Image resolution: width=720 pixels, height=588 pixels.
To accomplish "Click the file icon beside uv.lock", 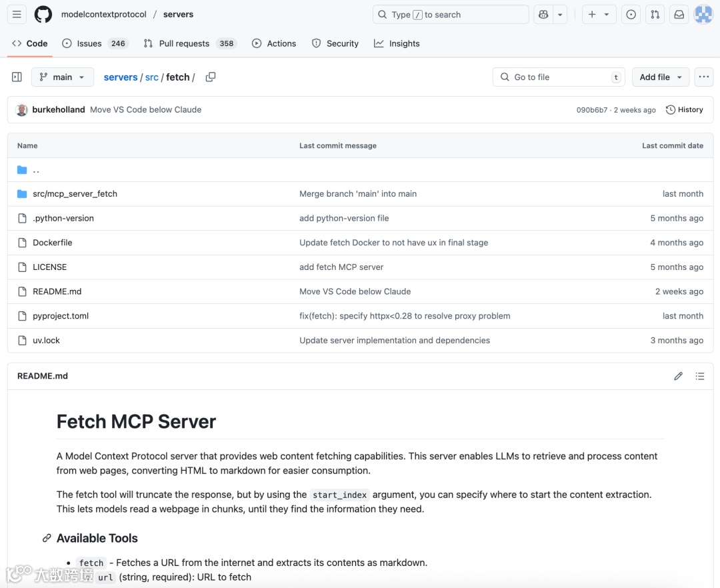I will tap(22, 340).
